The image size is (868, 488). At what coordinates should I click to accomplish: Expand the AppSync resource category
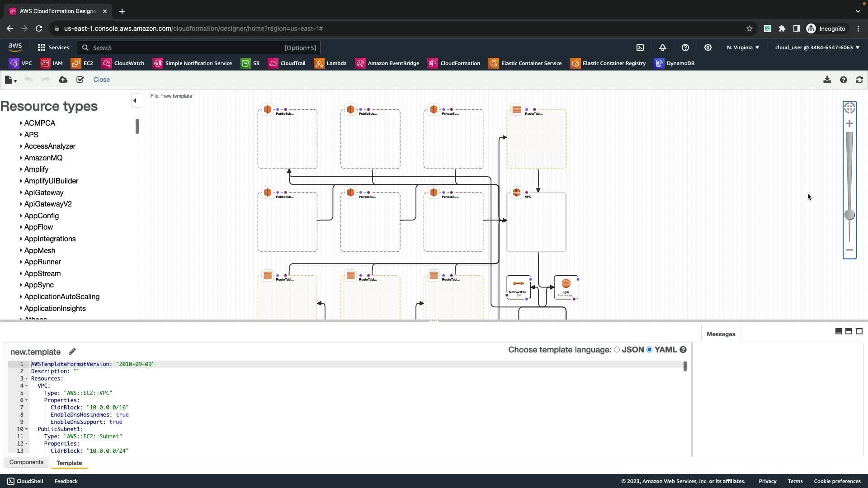39,285
